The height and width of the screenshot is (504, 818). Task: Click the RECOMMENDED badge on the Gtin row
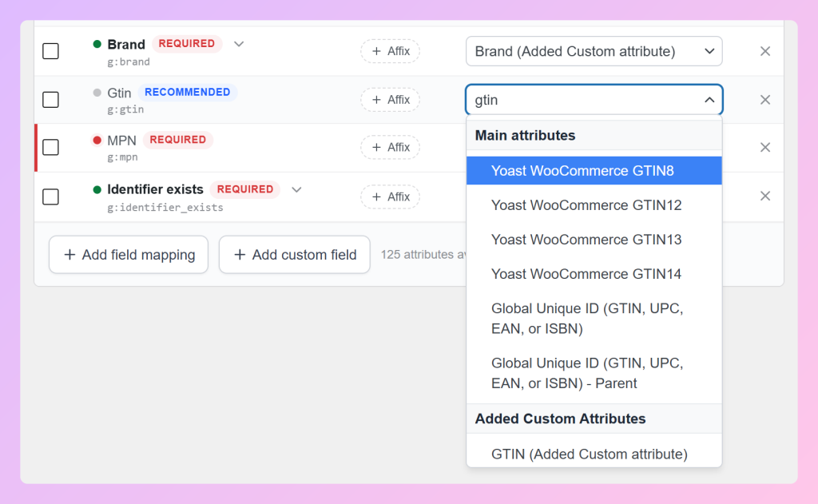(x=187, y=92)
